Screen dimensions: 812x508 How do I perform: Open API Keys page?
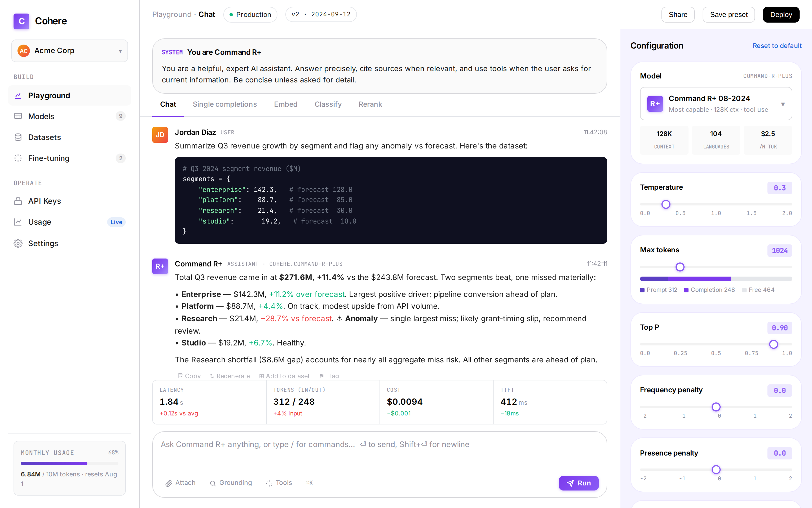pos(69,201)
